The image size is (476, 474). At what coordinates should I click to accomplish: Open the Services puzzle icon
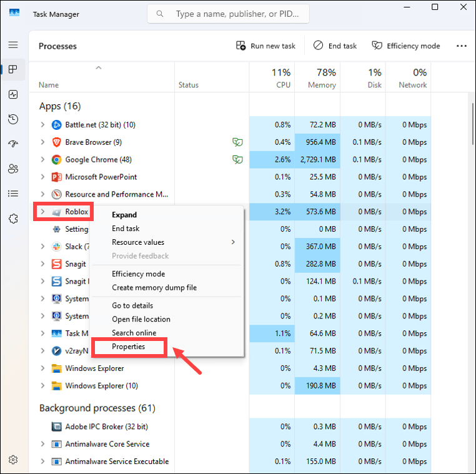(x=13, y=219)
